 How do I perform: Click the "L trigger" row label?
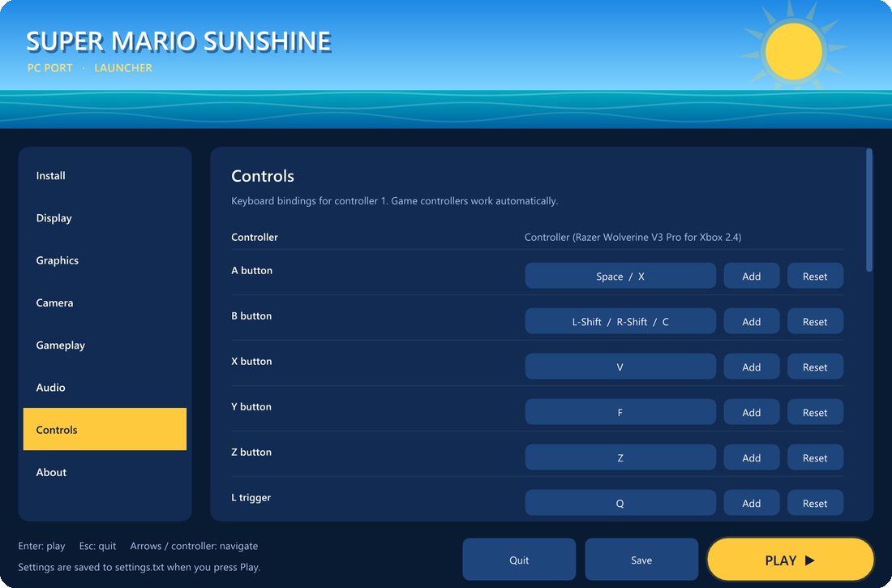[251, 497]
